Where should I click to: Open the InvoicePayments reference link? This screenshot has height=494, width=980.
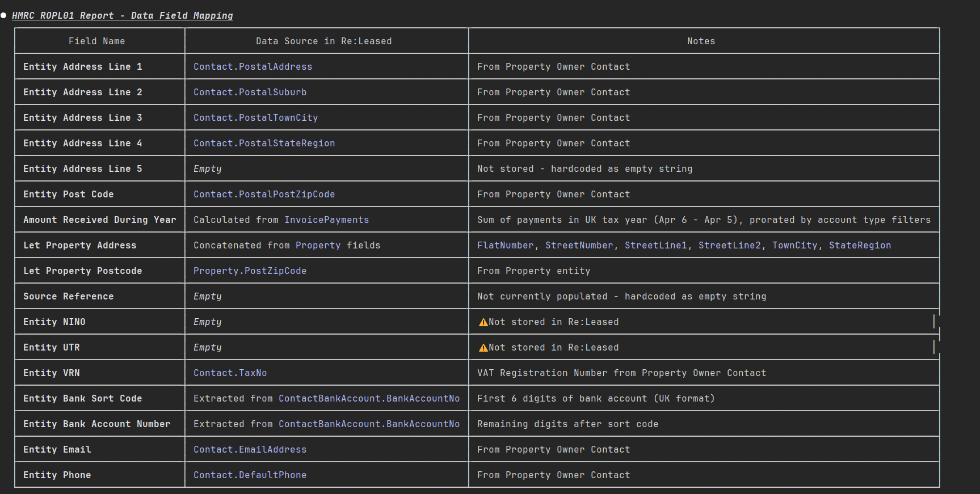(326, 220)
